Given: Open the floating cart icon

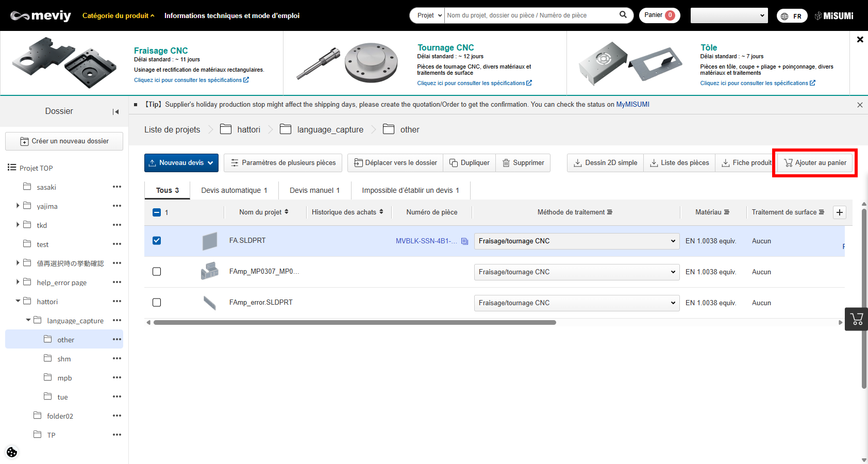Looking at the screenshot, I should 857,319.
